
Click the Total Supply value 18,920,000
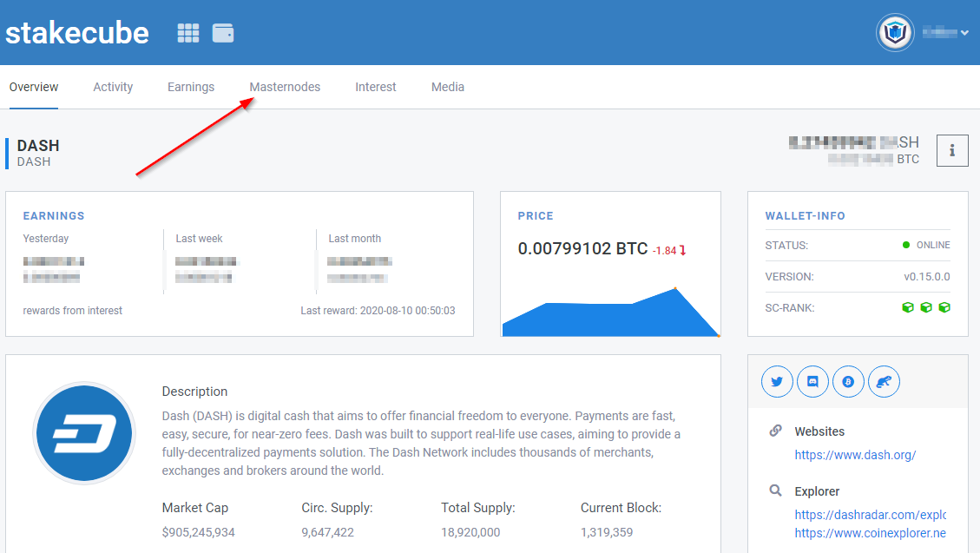470,532
